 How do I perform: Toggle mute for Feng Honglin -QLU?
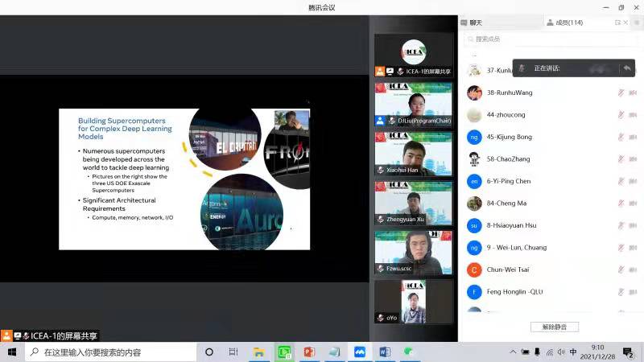(621, 292)
